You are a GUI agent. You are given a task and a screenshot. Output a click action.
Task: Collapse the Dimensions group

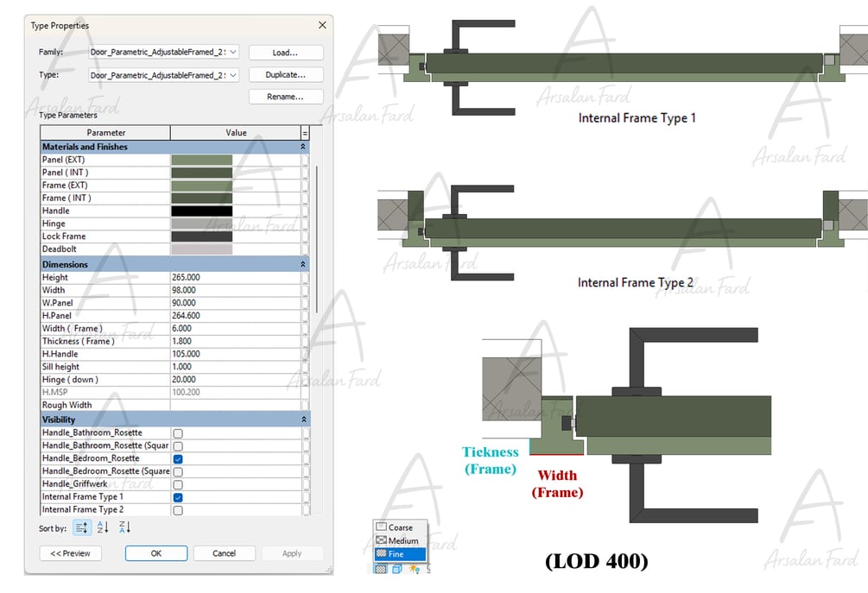303,264
